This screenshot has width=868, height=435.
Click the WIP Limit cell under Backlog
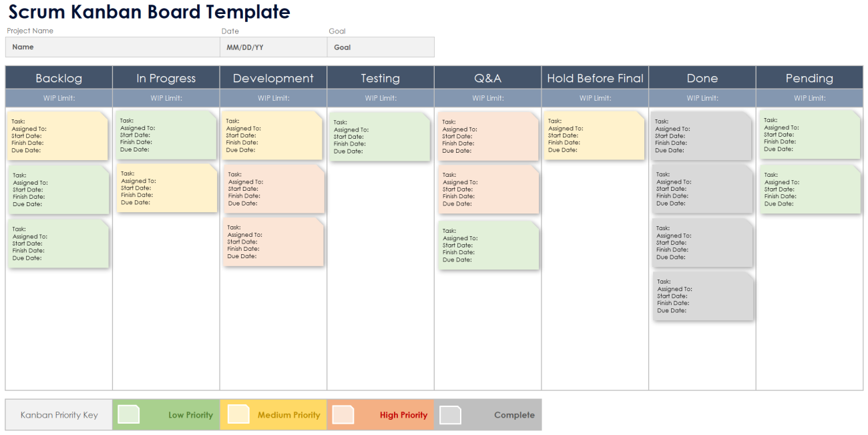pyautogui.click(x=59, y=97)
